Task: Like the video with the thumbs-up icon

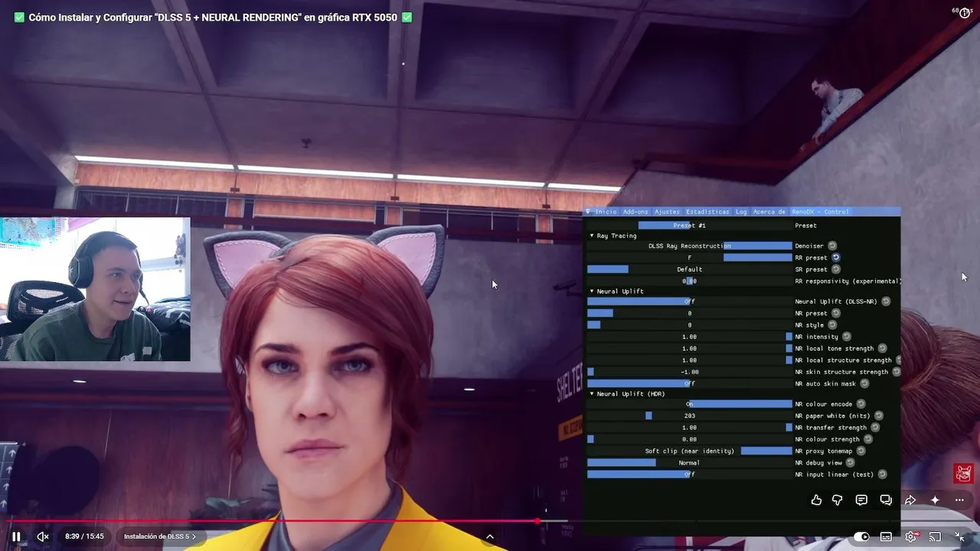Action: pos(816,500)
